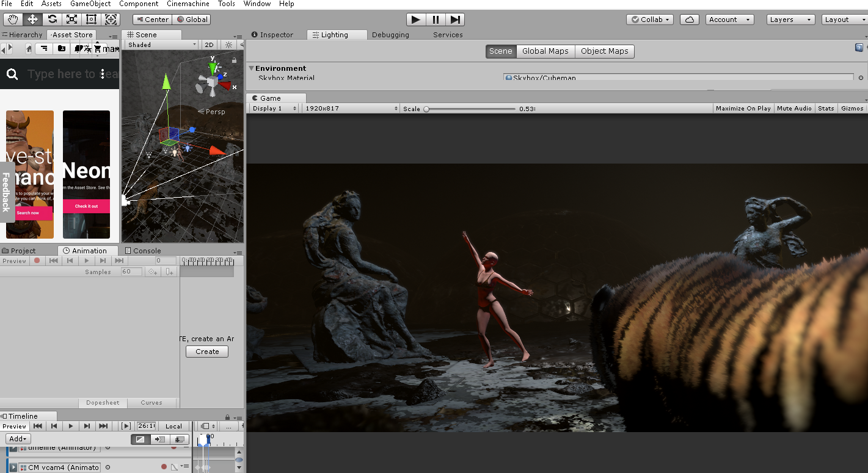Select the Rect transform tool
Image resolution: width=868 pixels, height=473 pixels.
tap(91, 20)
